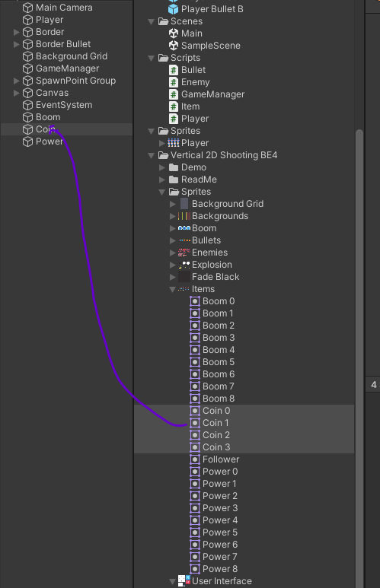Select the GameManager C# script icon in Scripts

[x=174, y=94]
